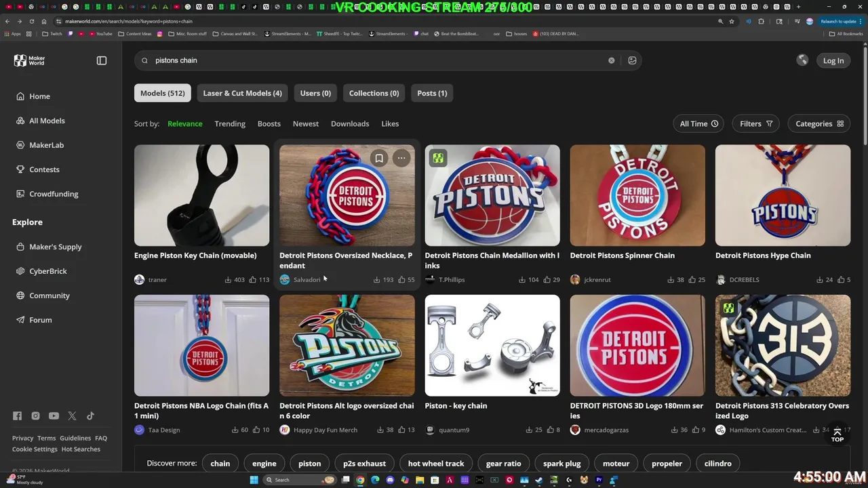The width and height of the screenshot is (868, 488).
Task: Open Happy Day Fun Merch profile
Action: 318,430
